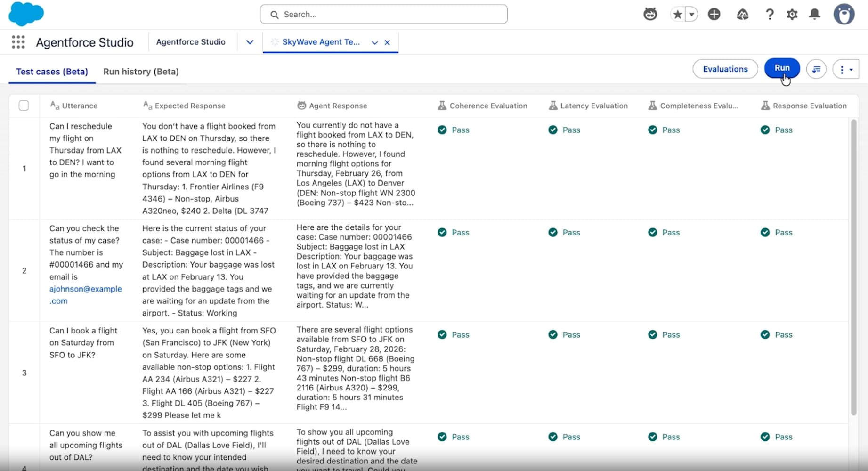Open the Trailhead guidance center icon
Screen dimensions: 868x471
(742, 15)
